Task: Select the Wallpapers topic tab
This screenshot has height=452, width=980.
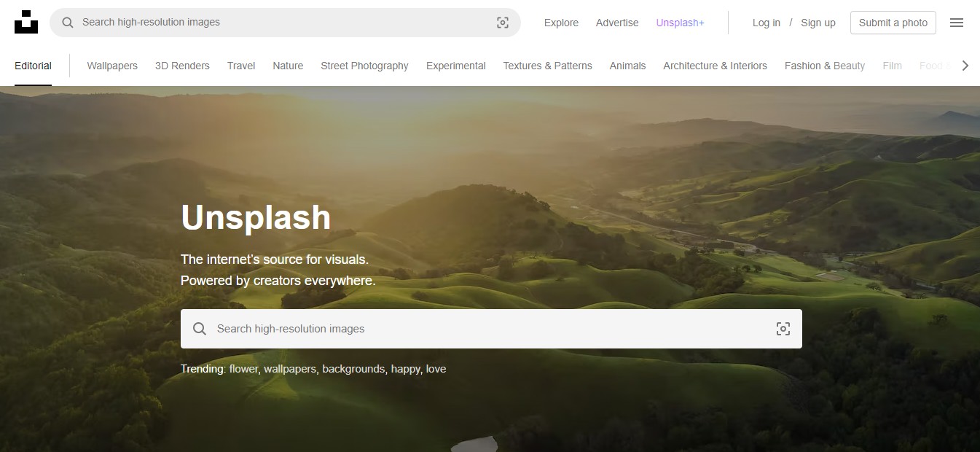Action: pos(112,66)
